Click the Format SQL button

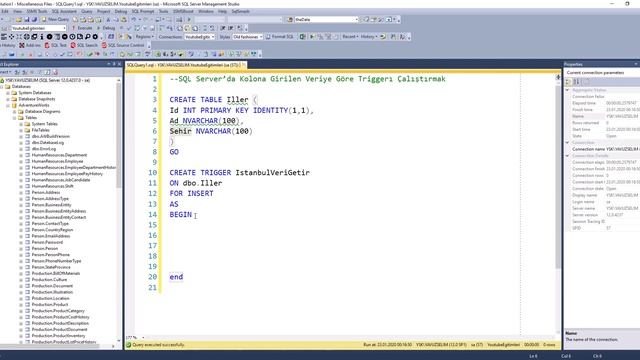click(x=280, y=37)
